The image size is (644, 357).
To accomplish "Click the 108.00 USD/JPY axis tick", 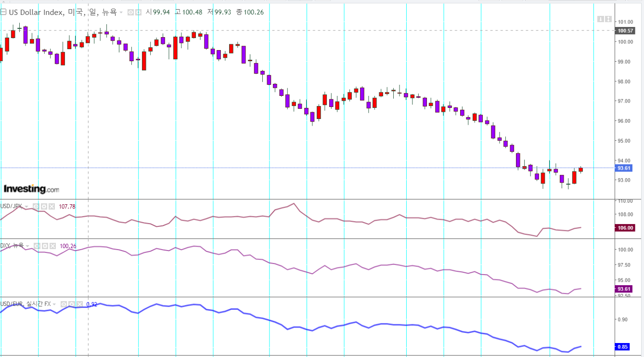I will [x=626, y=214].
